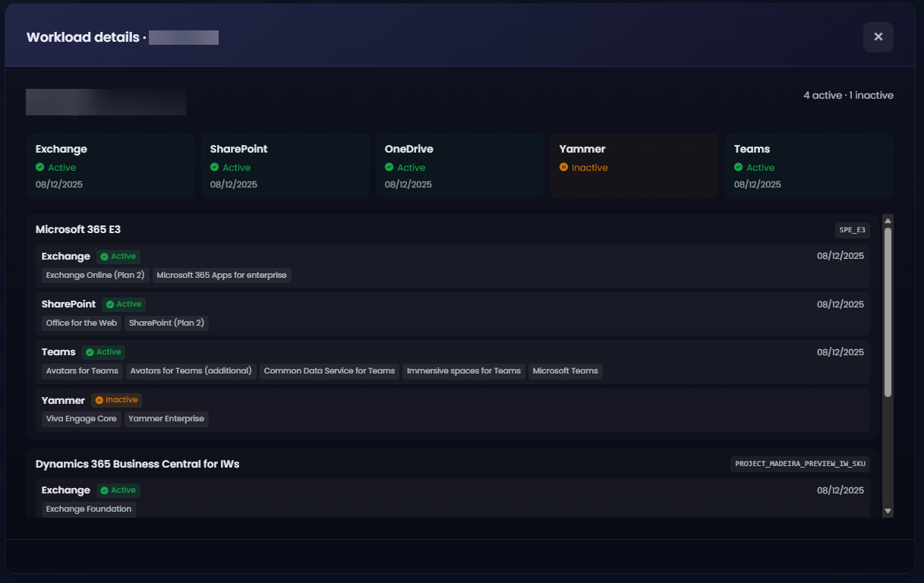This screenshot has width=924, height=583.
Task: Click the vertical scrollbar thumb
Action: tap(888, 311)
